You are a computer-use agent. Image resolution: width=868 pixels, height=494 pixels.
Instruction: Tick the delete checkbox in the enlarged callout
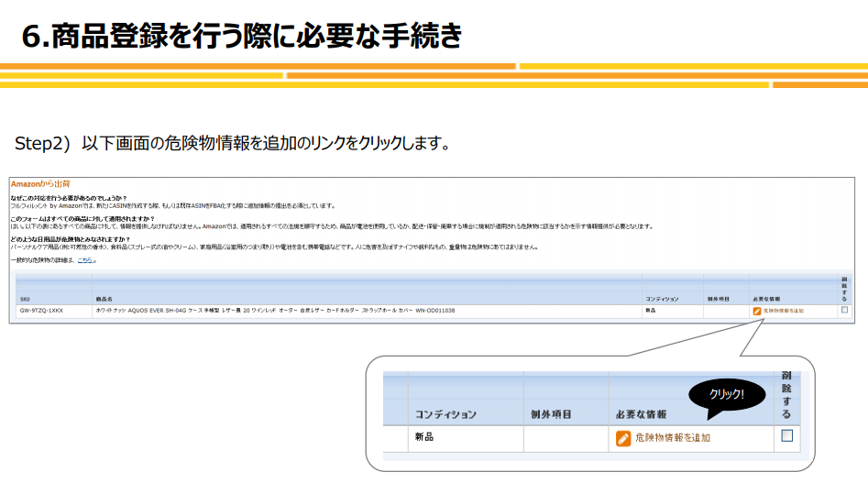click(786, 436)
